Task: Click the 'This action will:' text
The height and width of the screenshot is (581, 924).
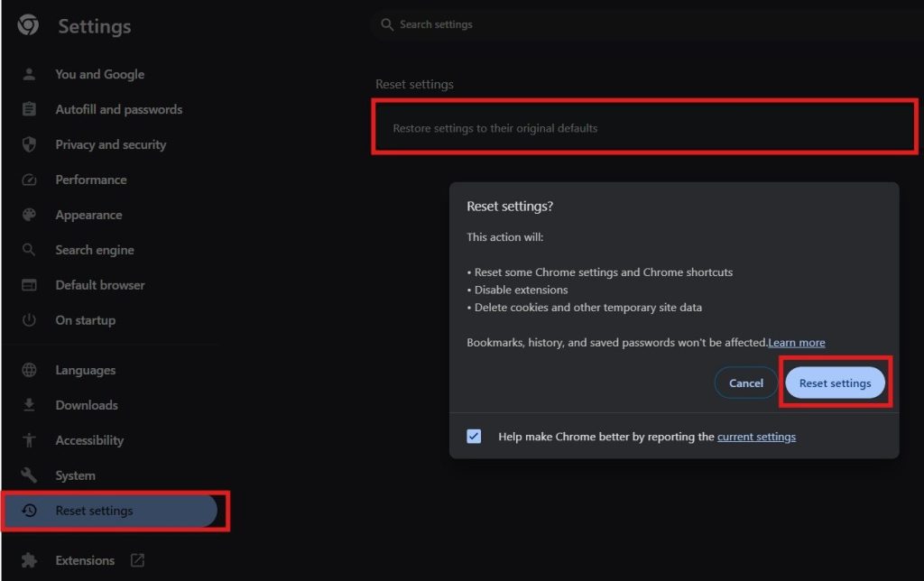Action: (505, 237)
